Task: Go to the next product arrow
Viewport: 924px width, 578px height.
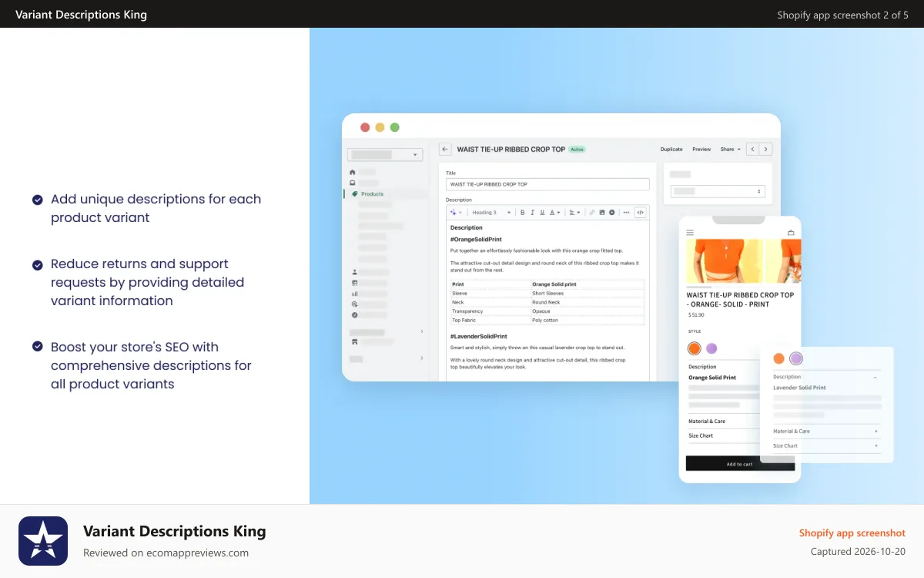Action: (765, 150)
